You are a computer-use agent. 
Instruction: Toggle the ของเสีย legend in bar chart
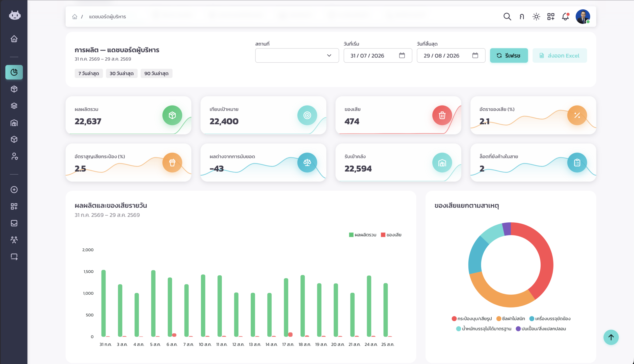pos(391,235)
